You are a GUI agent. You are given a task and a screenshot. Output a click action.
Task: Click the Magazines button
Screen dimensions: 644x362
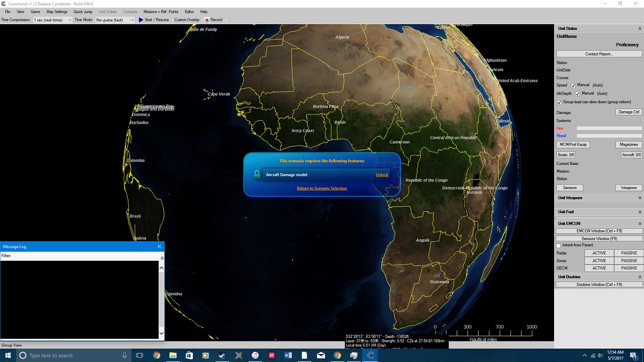[629, 145]
